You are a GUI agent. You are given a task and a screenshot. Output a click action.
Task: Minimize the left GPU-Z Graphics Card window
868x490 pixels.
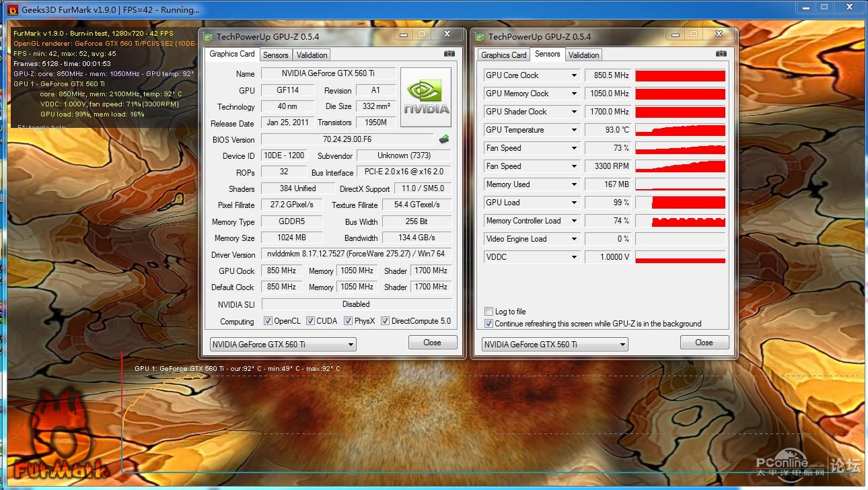[x=404, y=34]
